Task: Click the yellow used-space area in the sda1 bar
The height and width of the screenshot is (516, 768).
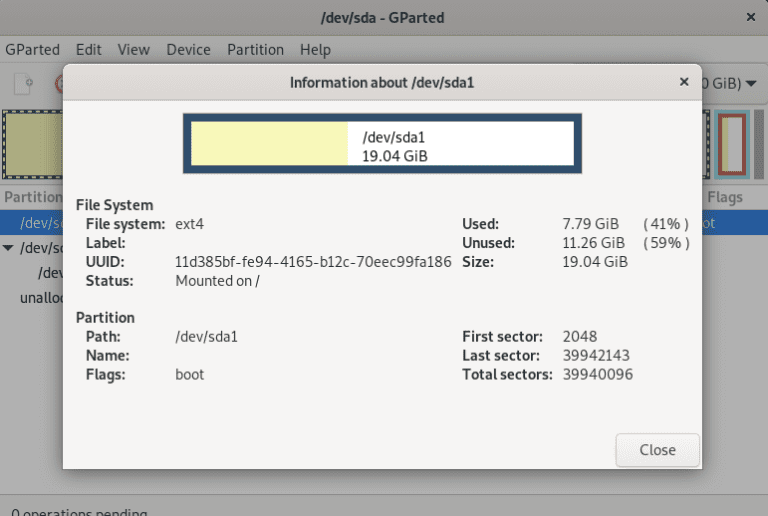Action: [x=269, y=144]
